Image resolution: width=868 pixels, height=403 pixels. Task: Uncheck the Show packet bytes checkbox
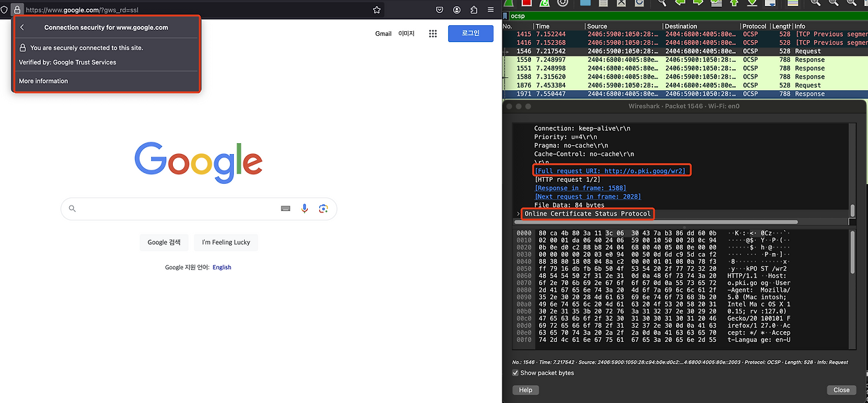[x=515, y=373]
